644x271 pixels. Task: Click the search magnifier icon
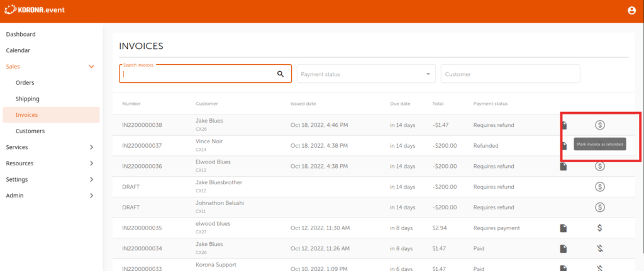(280, 74)
